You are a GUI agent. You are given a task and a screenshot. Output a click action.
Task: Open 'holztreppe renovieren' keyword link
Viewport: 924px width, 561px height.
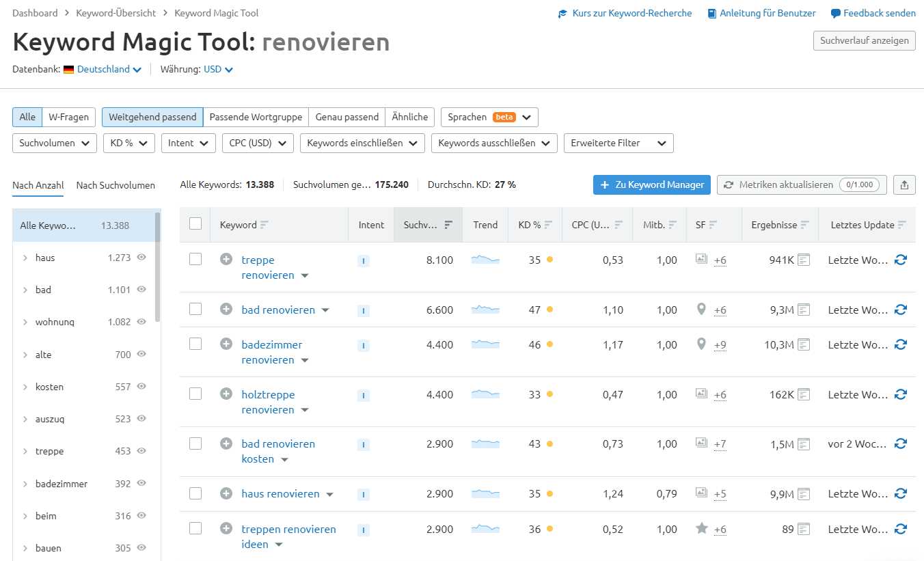coord(268,402)
